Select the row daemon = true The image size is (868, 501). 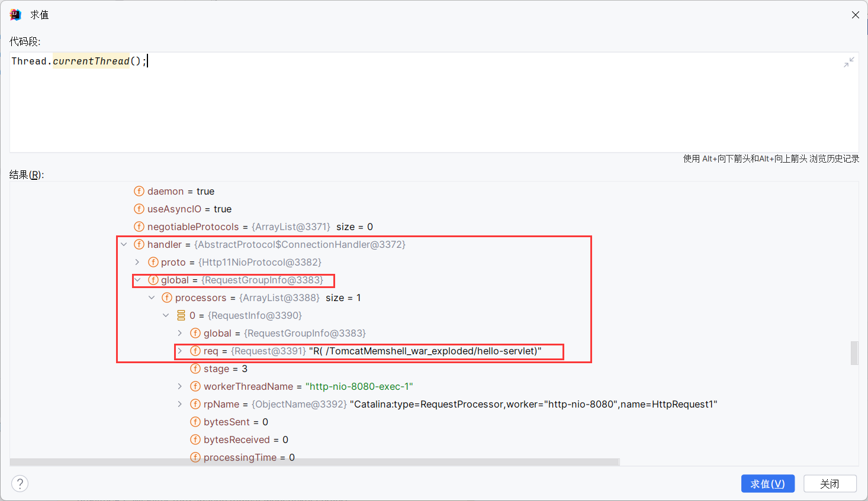434,191
